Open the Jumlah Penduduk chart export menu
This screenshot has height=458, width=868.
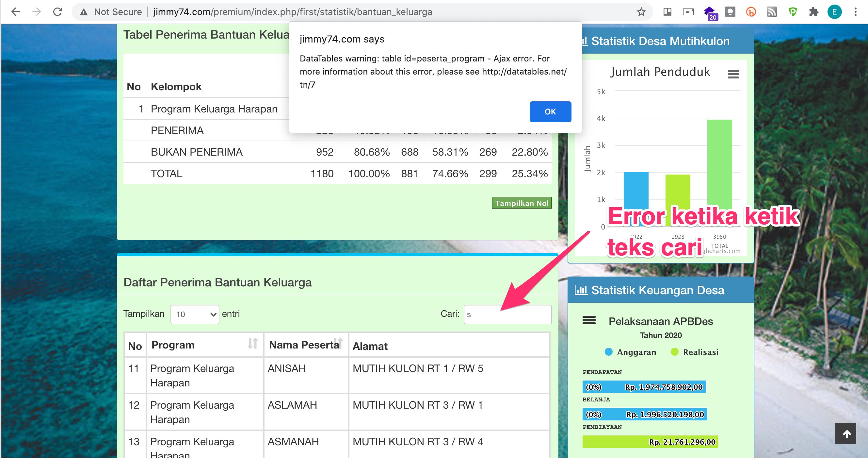[x=733, y=74]
